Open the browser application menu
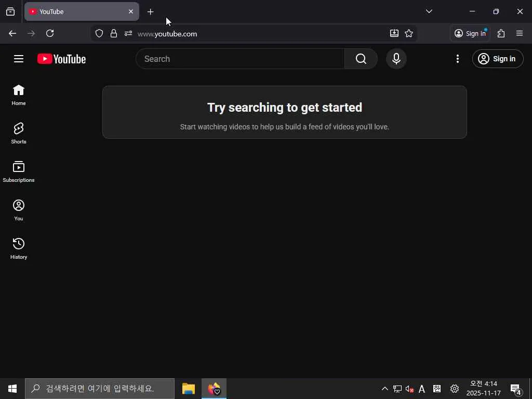Viewport: 532px width, 399px height. pyautogui.click(x=520, y=33)
